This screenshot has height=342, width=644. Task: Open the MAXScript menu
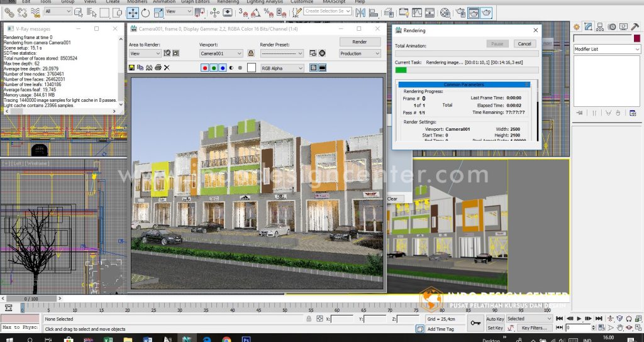coord(334,2)
